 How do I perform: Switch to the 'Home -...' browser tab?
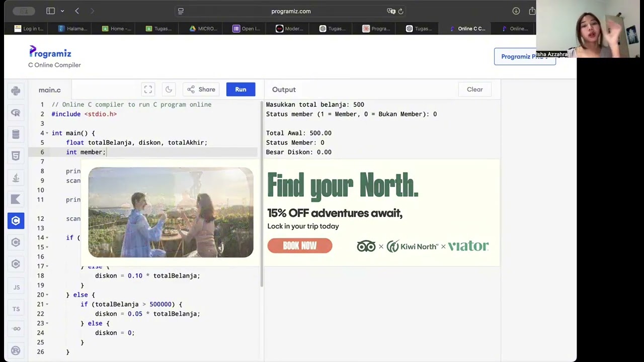tap(117, 29)
